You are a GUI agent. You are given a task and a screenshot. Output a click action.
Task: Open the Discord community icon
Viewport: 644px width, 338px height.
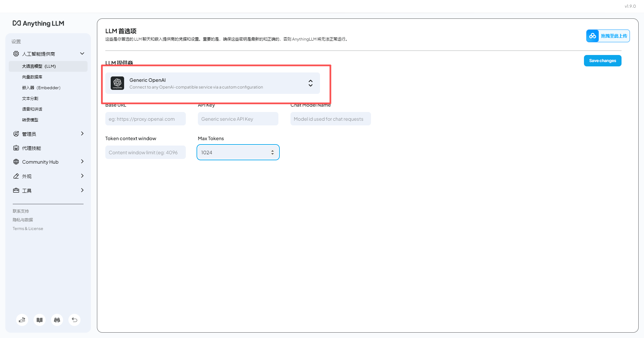click(57, 320)
